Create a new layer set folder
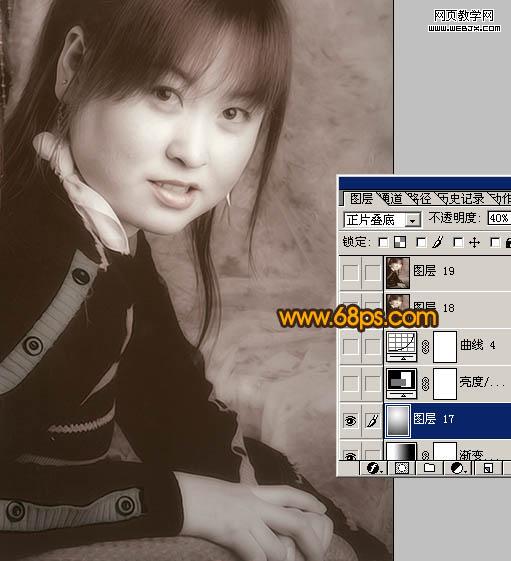The image size is (511, 561). point(429,468)
